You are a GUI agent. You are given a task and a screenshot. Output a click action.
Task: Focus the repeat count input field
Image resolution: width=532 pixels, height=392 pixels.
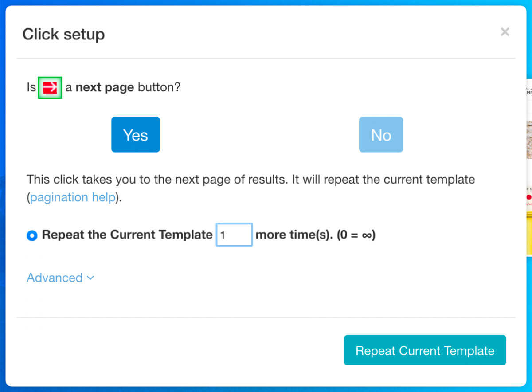pyautogui.click(x=234, y=235)
